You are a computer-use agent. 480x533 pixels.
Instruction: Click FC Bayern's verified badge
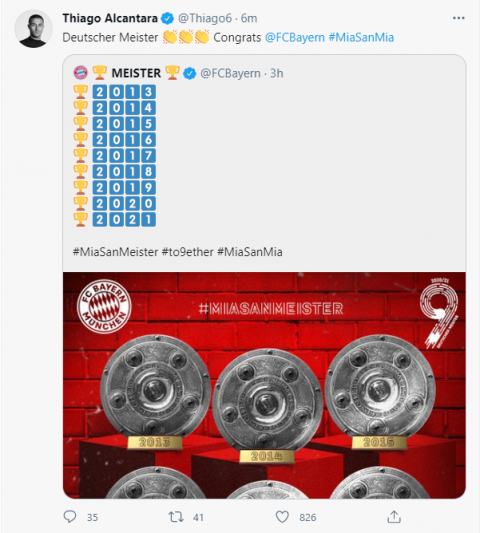190,73
